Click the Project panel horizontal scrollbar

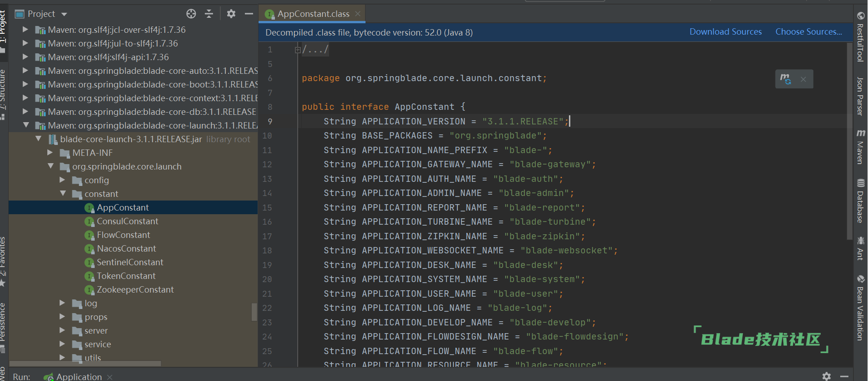click(x=85, y=364)
